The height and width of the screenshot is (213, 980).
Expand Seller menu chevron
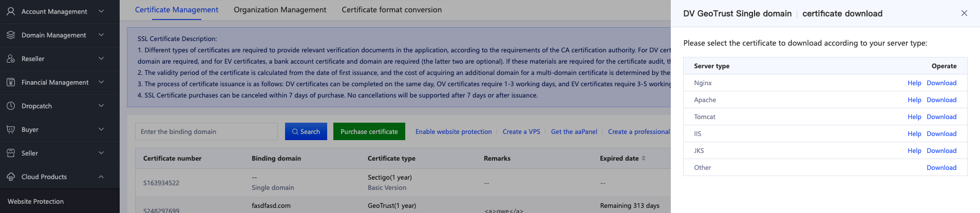(101, 153)
